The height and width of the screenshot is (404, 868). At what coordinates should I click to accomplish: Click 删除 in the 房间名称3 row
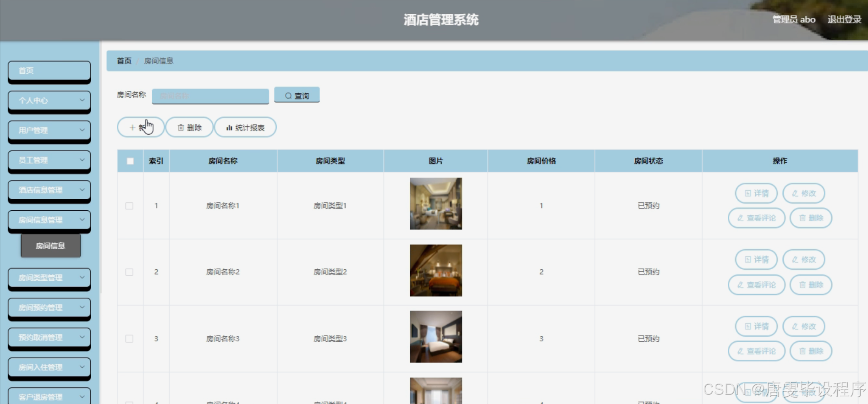[x=811, y=351]
